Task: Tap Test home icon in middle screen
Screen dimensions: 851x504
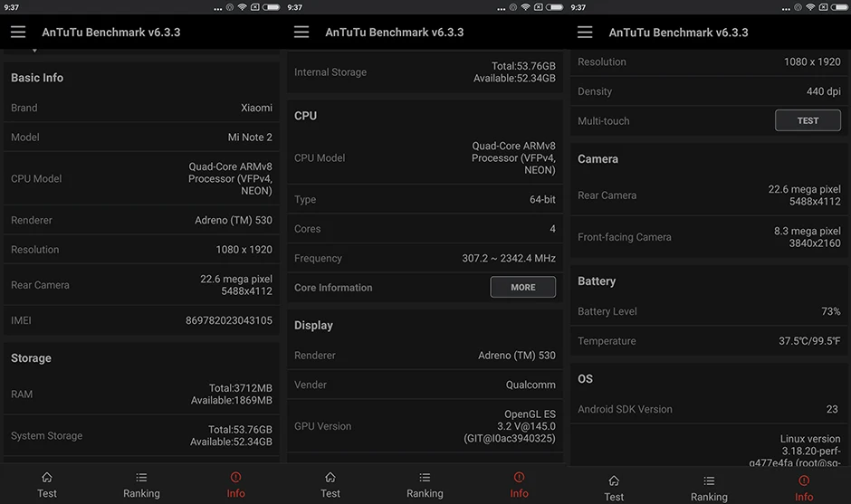Action: point(330,478)
